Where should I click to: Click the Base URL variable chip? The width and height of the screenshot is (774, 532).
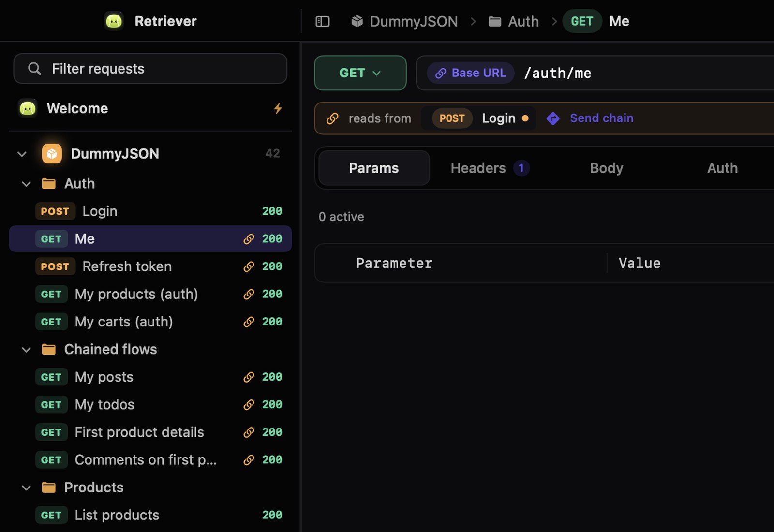coord(471,73)
